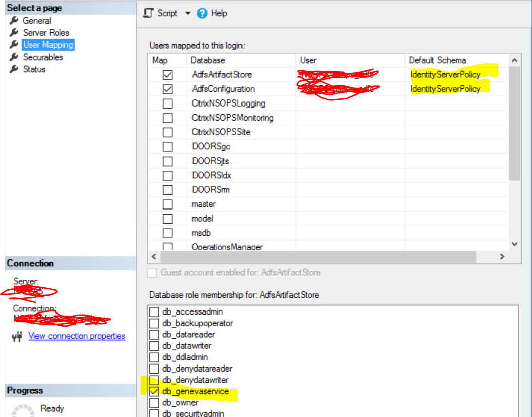Open the Server Roles page
The image size is (532, 417).
click(46, 33)
